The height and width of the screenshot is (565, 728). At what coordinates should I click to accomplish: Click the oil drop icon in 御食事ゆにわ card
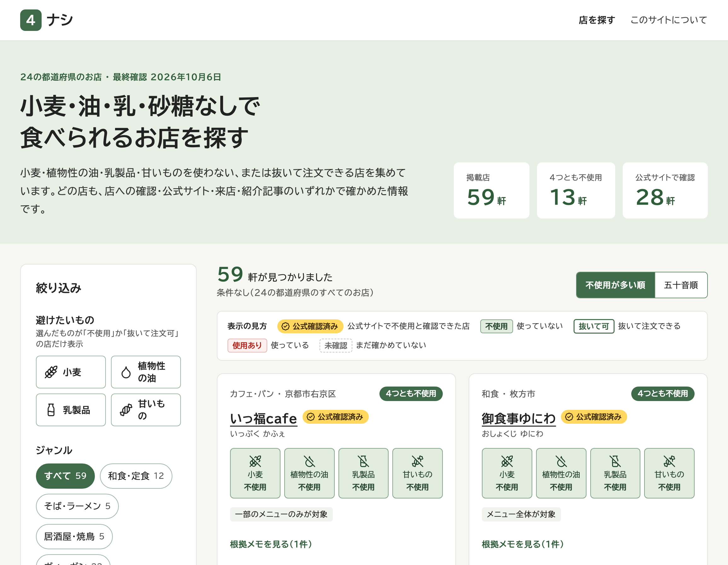tap(561, 462)
